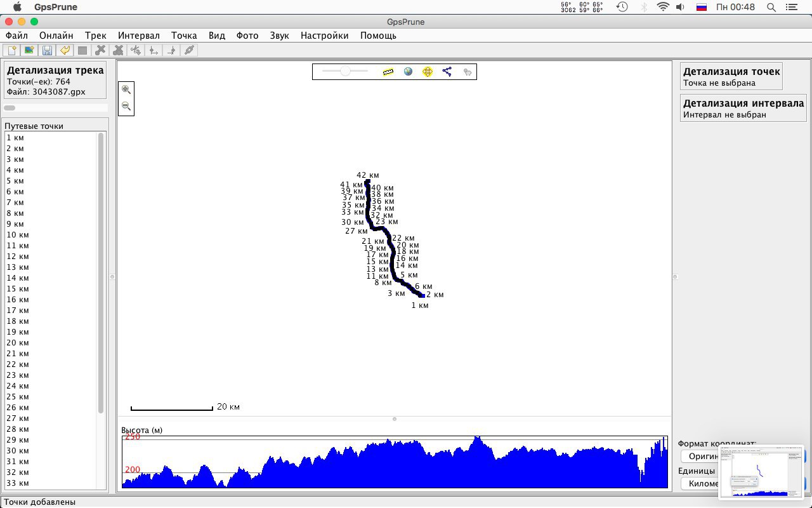Open the Онлайн menu

coord(56,36)
